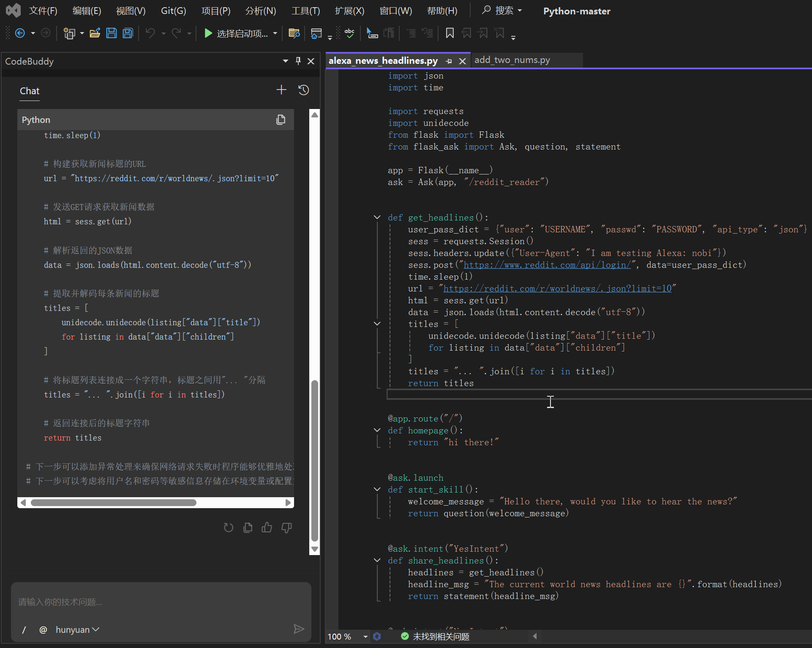
Task: Click the thumbs down feedback icon
Action: click(286, 527)
